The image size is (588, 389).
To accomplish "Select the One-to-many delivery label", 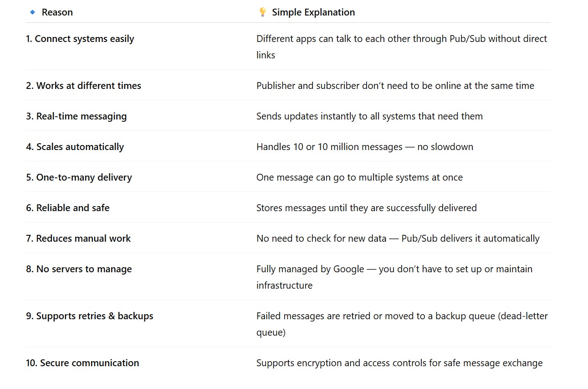I will coord(79,177).
